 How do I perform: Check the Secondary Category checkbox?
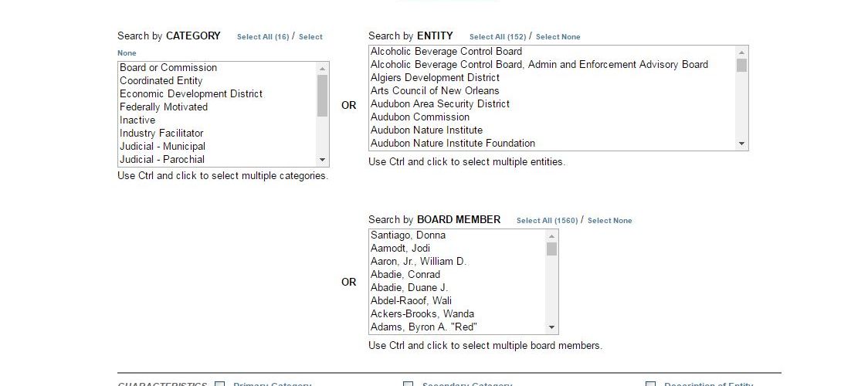(x=409, y=384)
